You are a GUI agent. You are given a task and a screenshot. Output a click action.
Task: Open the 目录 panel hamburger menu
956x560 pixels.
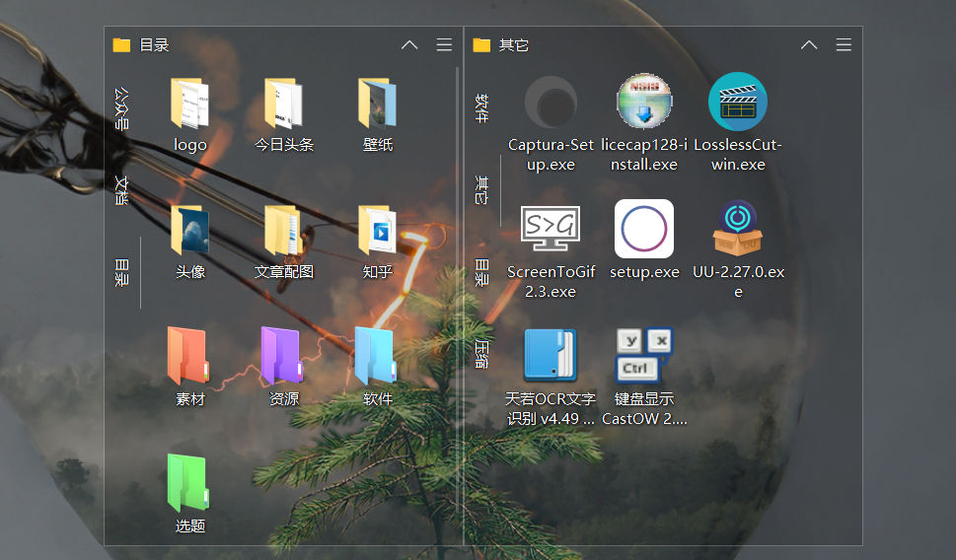(445, 44)
